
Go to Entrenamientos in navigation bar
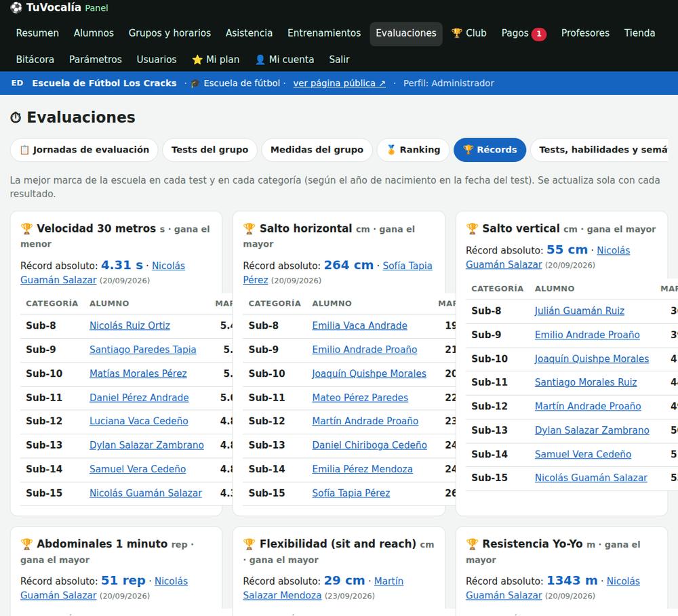point(324,33)
